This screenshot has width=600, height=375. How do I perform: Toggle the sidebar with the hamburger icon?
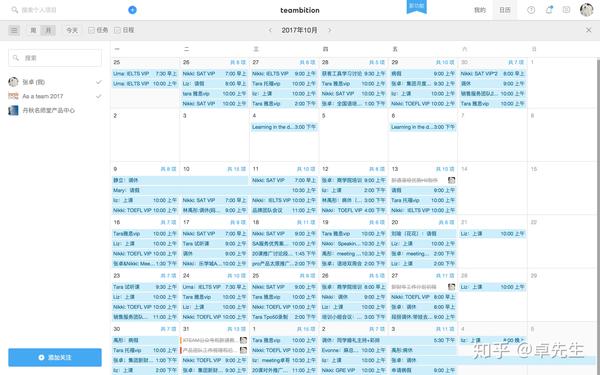coord(14,30)
